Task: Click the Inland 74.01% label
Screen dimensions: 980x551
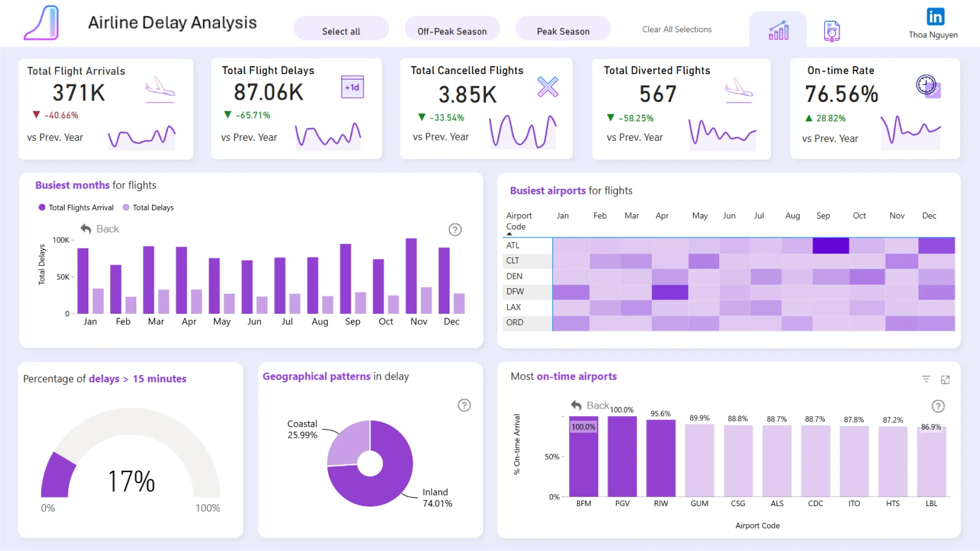Action: (x=437, y=497)
